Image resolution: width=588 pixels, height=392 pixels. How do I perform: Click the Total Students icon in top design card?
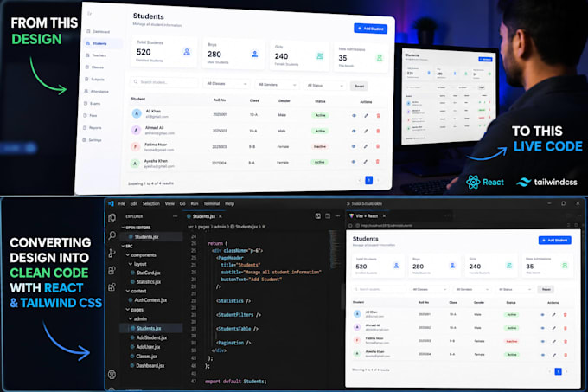pyautogui.click(x=187, y=52)
